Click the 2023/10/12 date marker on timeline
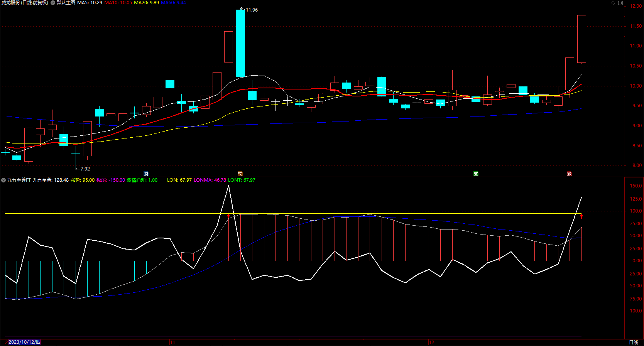The image size is (644, 346). [24, 342]
